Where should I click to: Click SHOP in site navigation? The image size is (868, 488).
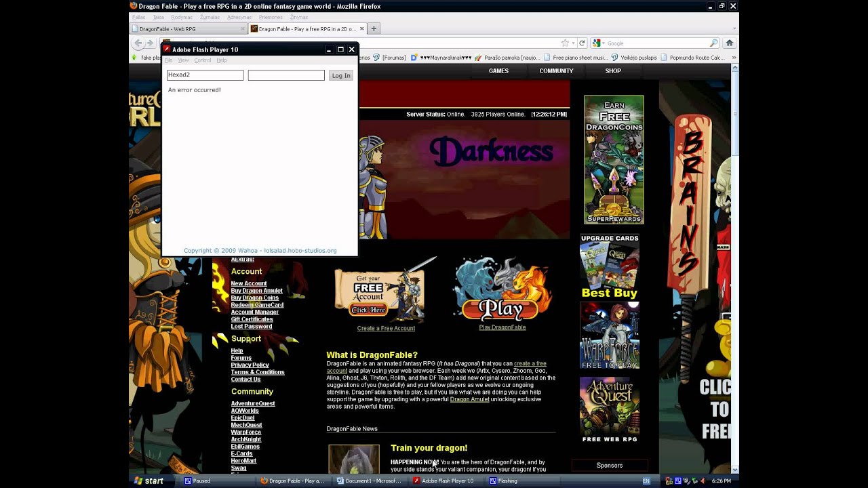click(613, 71)
